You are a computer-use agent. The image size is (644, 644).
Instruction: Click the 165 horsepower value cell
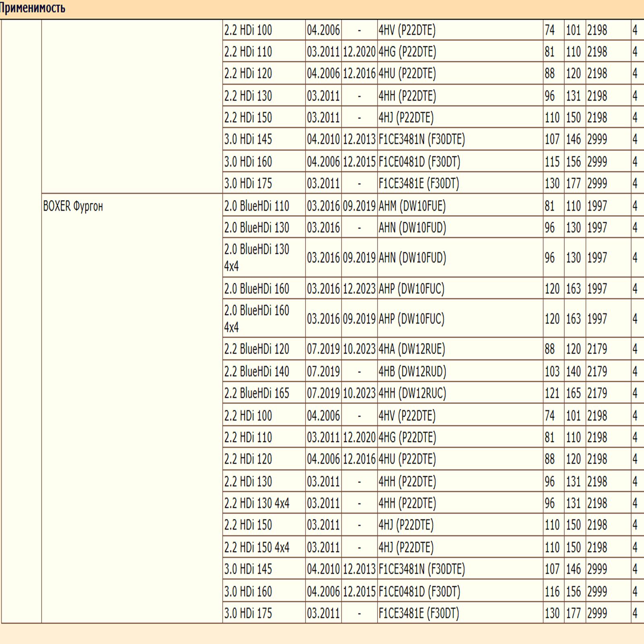coord(574,393)
